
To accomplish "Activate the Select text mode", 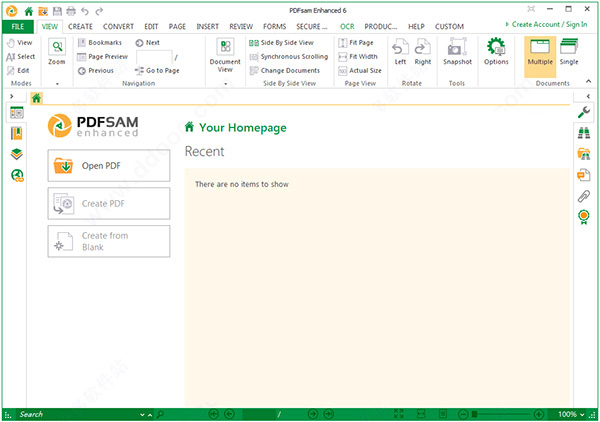I will coord(21,57).
